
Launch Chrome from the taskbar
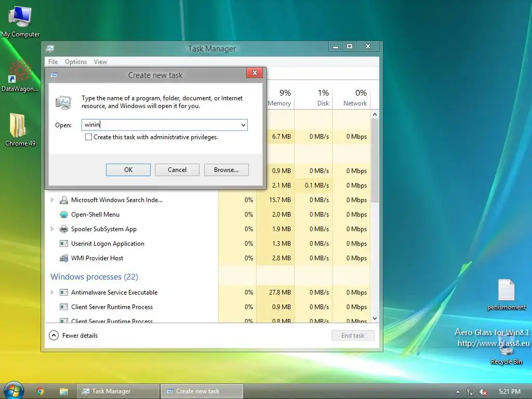41,391
